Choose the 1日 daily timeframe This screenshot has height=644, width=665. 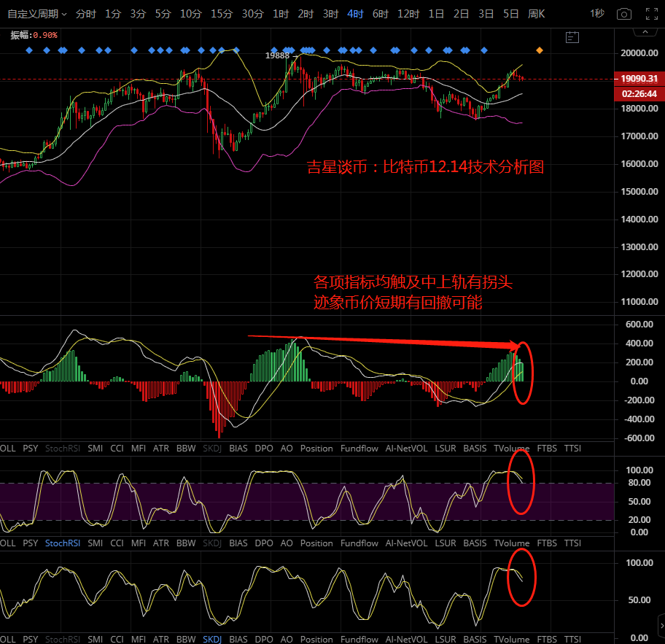[x=436, y=14]
